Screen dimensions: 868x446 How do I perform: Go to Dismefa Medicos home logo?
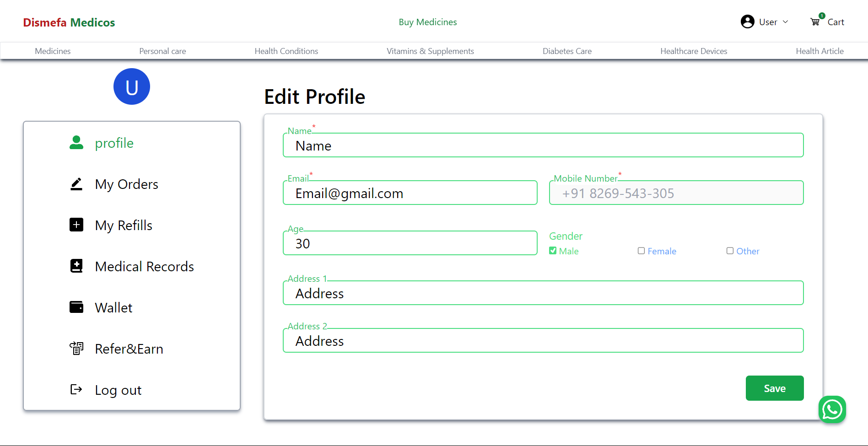coord(69,22)
